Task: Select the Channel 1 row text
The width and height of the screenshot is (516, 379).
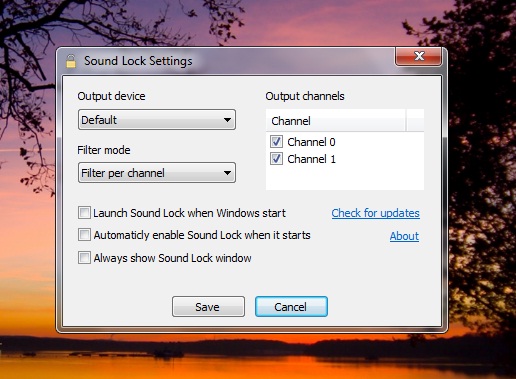Action: tap(311, 159)
